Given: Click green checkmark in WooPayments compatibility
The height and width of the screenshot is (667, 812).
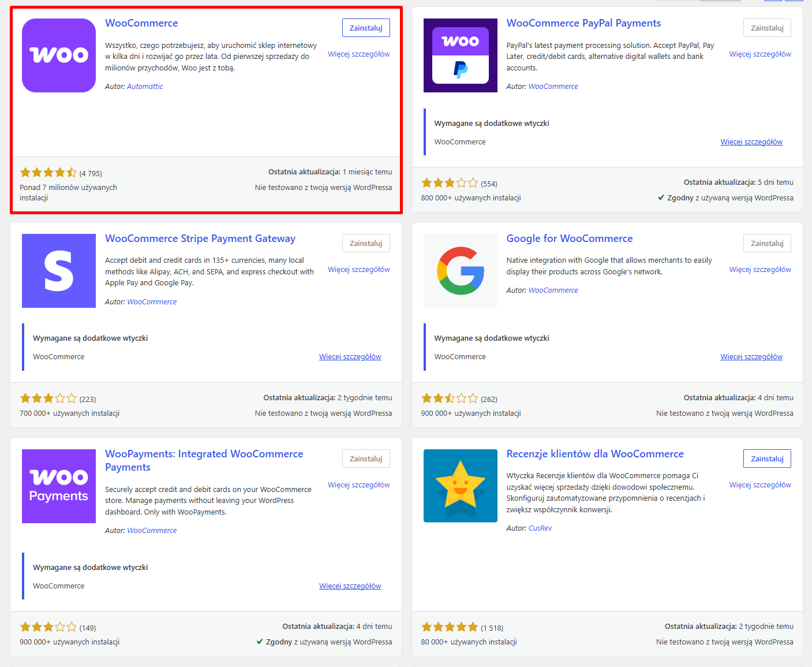Looking at the screenshot, I should tap(260, 642).
